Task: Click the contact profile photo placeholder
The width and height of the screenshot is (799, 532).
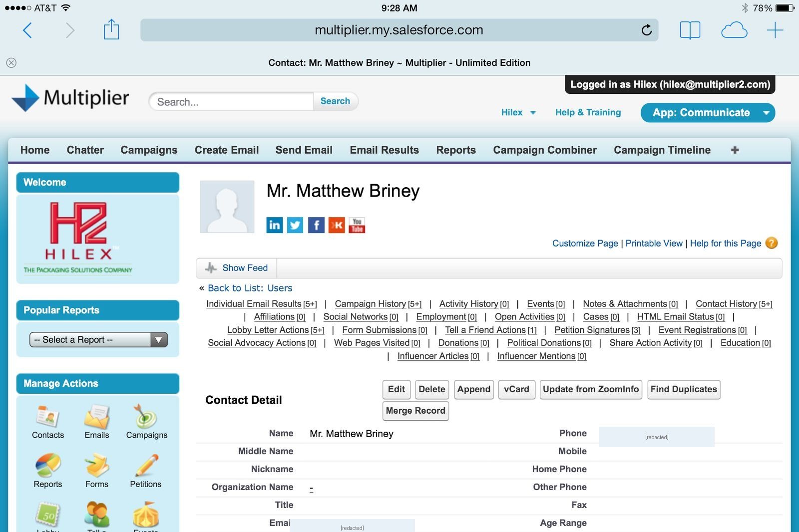Action: pyautogui.click(x=227, y=207)
